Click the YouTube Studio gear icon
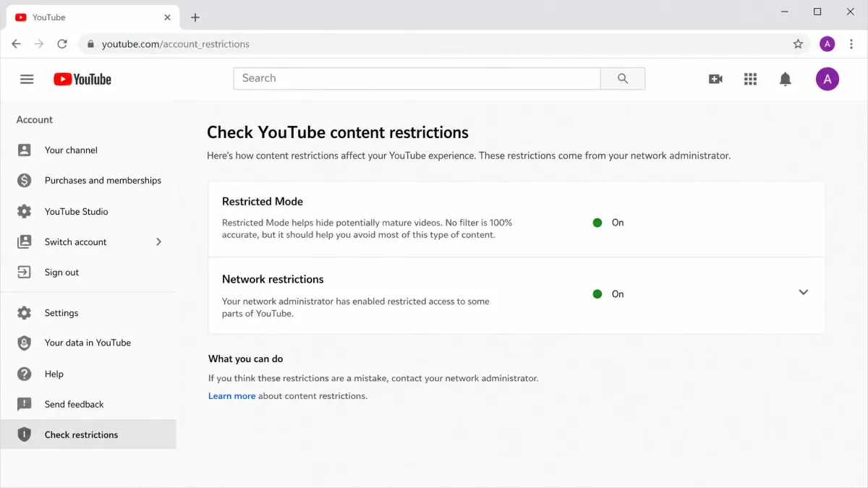 click(25, 211)
